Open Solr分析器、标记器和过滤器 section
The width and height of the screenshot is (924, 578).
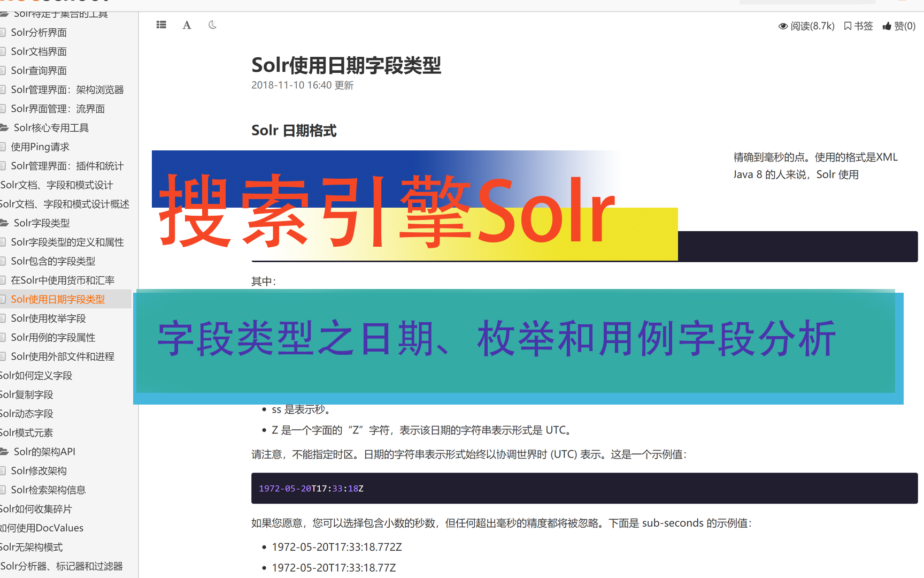61,566
